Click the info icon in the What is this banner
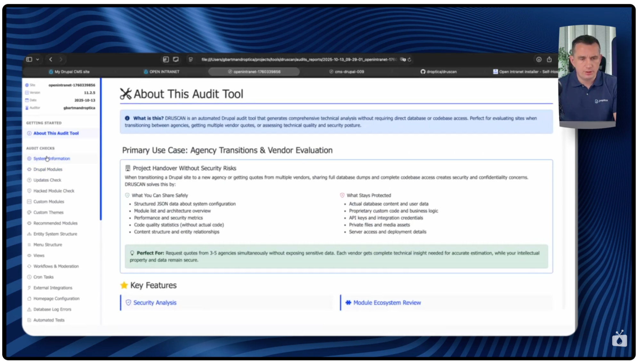Viewport: 640px width, 364px height. [127, 118]
